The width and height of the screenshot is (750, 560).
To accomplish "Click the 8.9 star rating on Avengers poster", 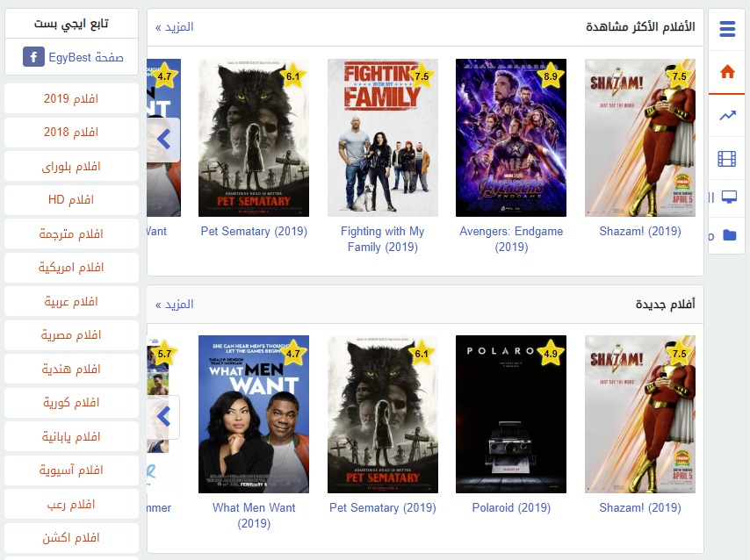I will [x=551, y=76].
